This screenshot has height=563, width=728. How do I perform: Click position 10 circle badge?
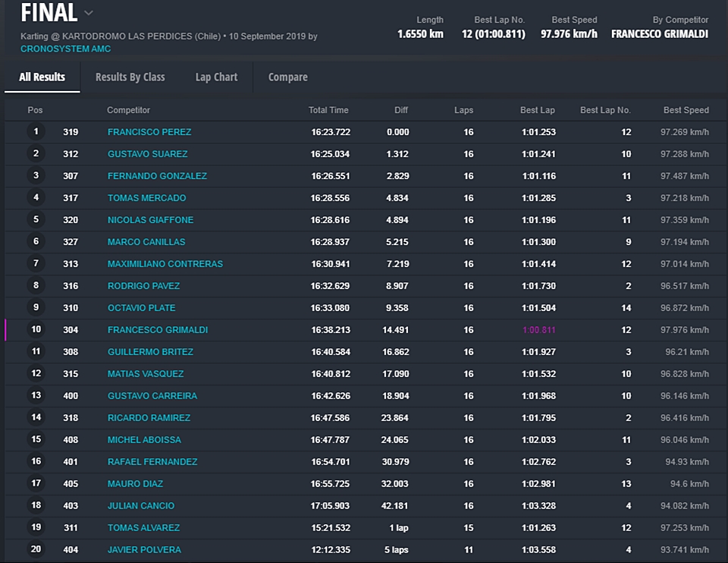click(x=36, y=330)
